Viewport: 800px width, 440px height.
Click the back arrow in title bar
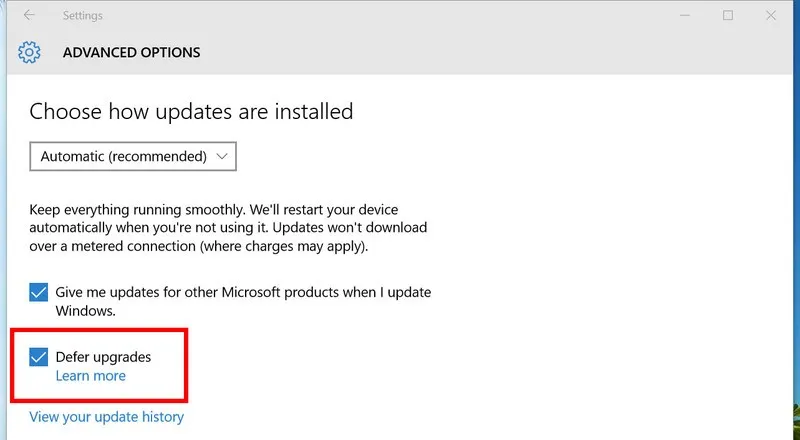[29, 15]
